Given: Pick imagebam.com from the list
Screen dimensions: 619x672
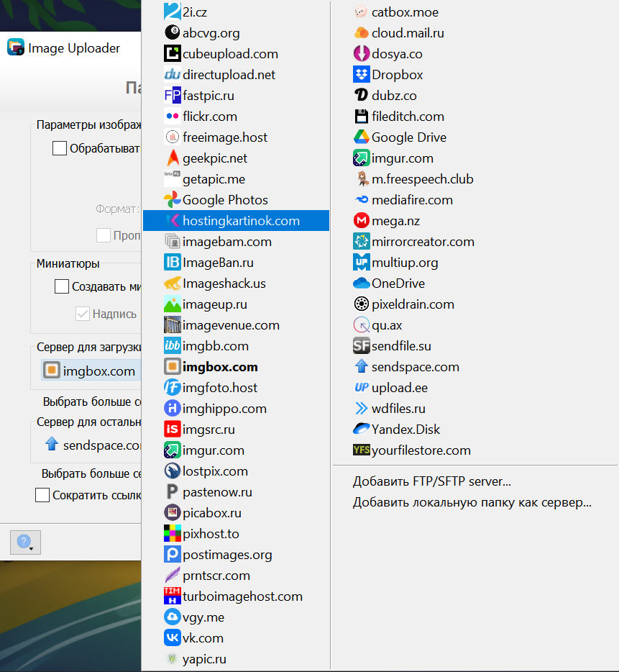Looking at the screenshot, I should pos(236,242).
